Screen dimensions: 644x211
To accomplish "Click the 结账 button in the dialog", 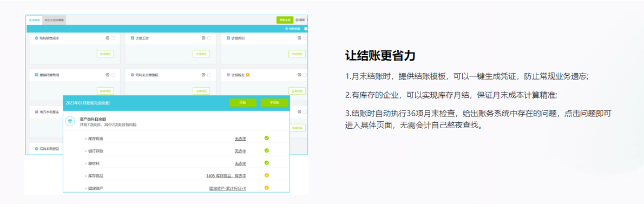I will [x=243, y=103].
